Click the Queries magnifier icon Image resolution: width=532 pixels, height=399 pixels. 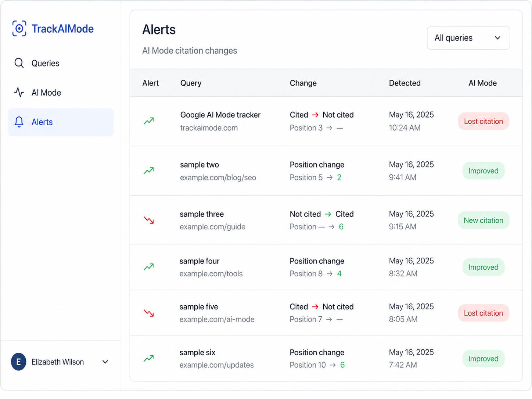click(x=19, y=63)
